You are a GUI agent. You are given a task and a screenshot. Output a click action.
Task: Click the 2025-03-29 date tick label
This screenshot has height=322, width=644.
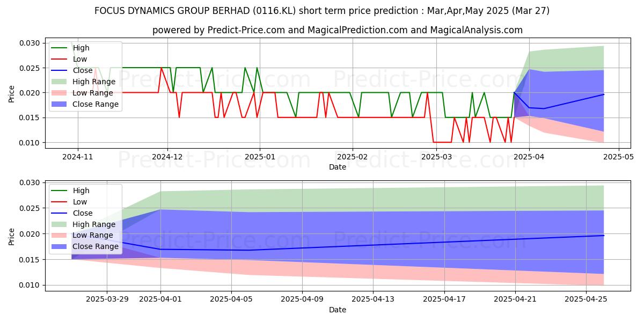[107, 299]
